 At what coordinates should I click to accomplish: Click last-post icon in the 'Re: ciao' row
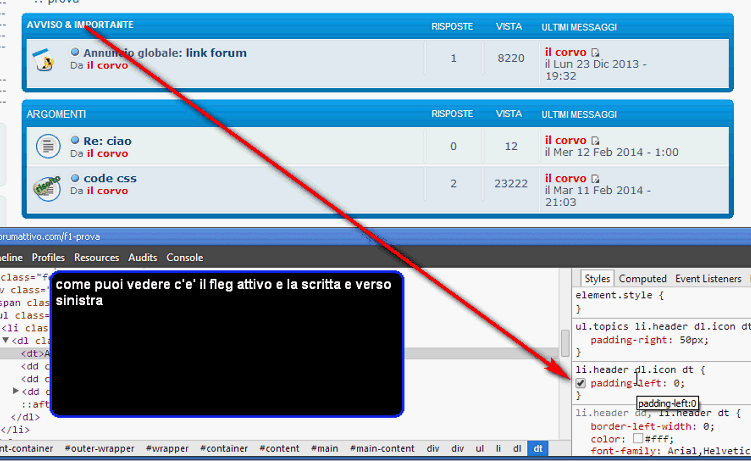coord(595,140)
